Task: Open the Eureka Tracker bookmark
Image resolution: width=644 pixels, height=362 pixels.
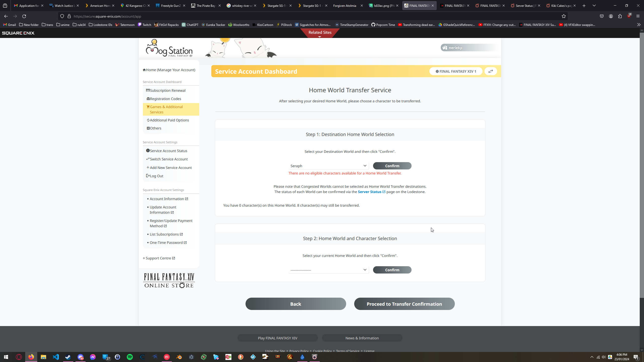Action: point(213,25)
